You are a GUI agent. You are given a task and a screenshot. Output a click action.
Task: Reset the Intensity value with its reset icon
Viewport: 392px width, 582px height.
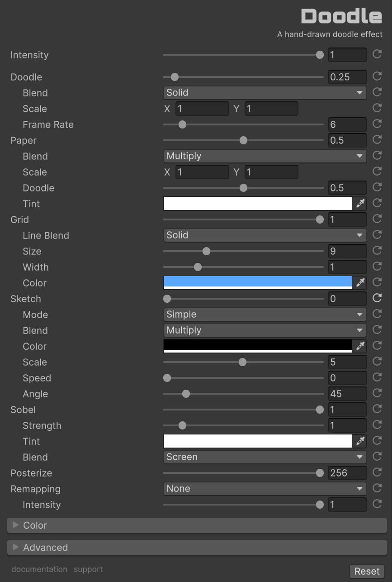(x=377, y=55)
